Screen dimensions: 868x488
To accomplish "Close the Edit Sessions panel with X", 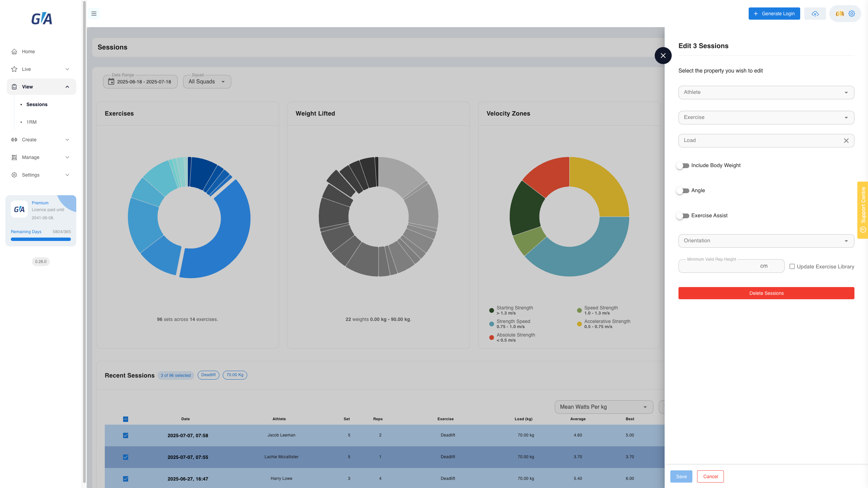I will click(x=663, y=56).
